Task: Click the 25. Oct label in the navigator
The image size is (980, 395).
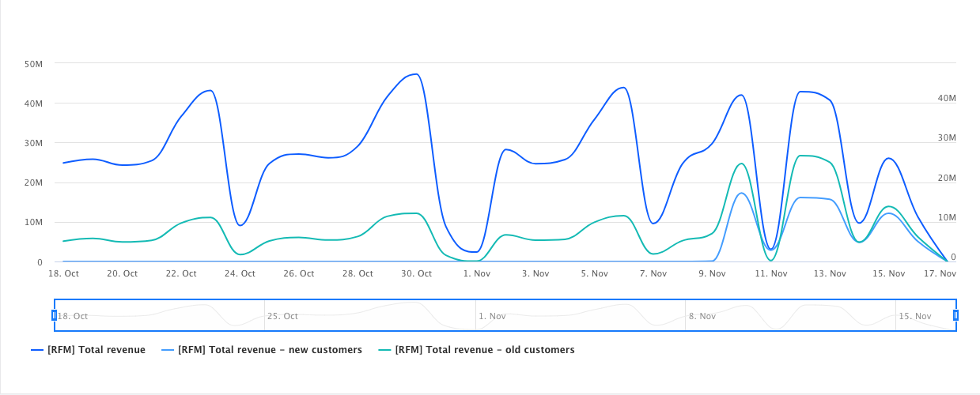Action: (x=282, y=316)
